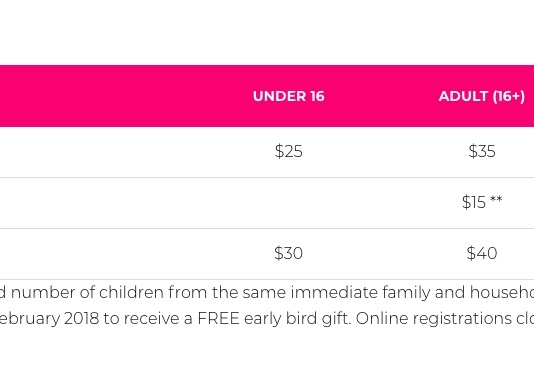Click the February 2018 early bird footnote

pos(267,319)
